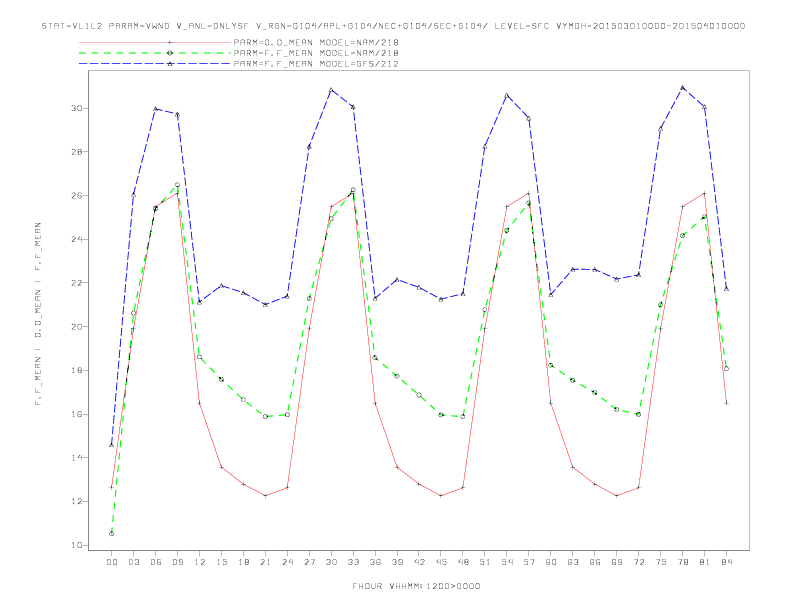The height and width of the screenshot is (612, 792).
Task: Click y-axis tick label 28
Action: (77, 151)
